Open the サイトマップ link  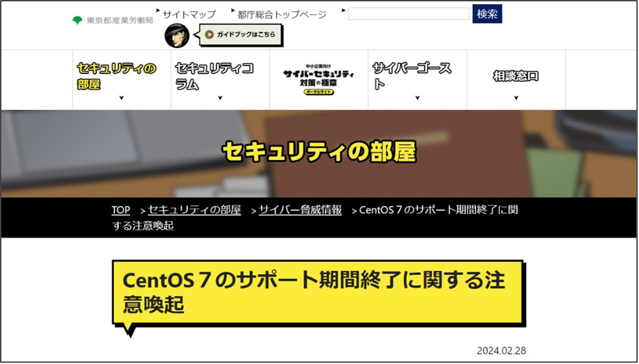coord(188,14)
